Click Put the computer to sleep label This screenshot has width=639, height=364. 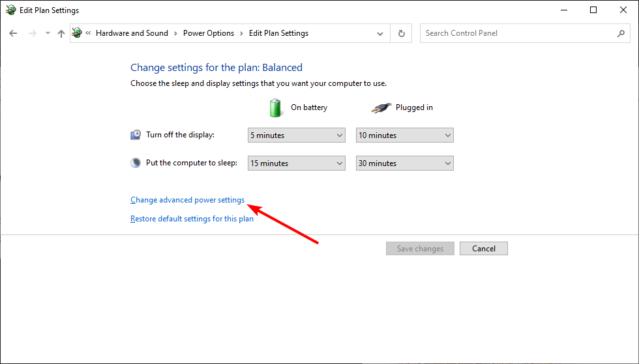tap(192, 163)
